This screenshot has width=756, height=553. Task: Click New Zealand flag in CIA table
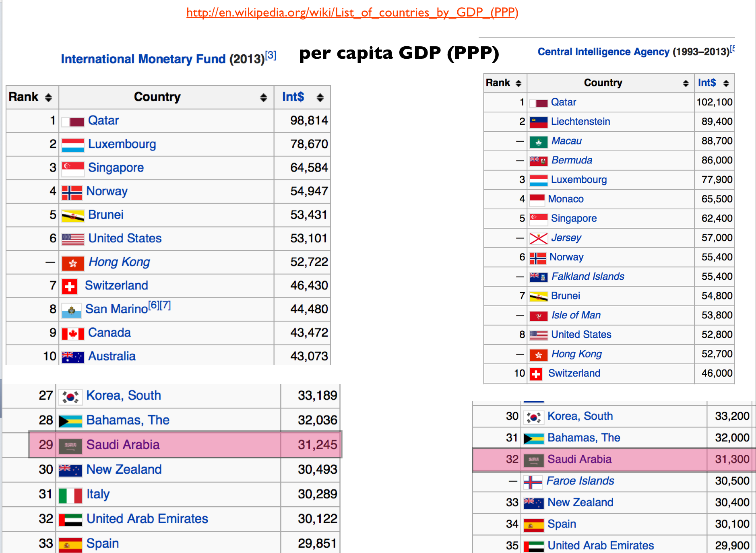534,503
